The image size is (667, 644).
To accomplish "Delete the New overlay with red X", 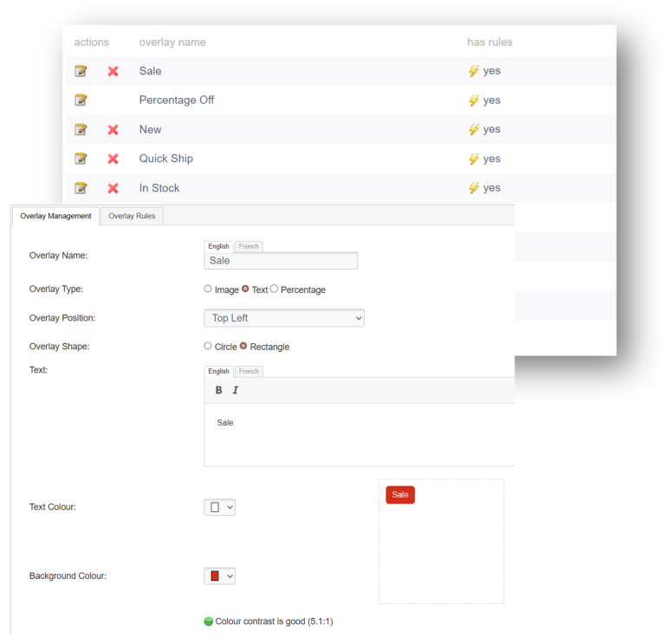I will click(x=113, y=129).
